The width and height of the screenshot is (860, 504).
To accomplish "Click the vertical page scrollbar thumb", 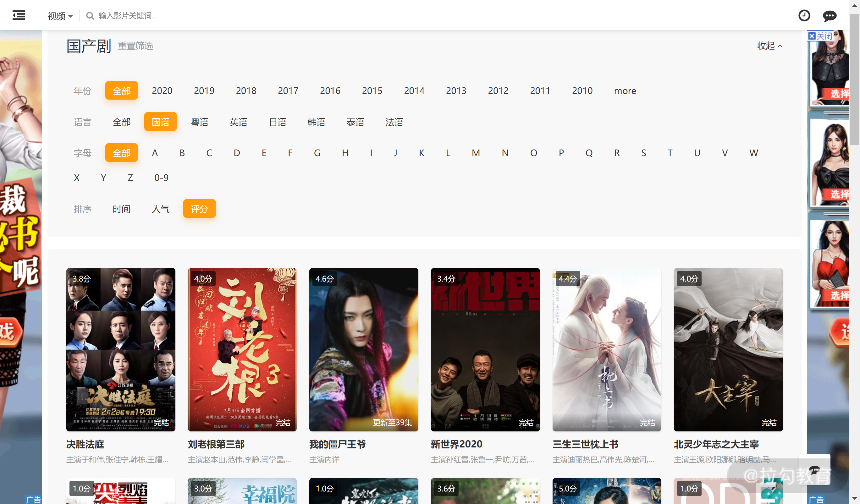I will tap(855, 79).
